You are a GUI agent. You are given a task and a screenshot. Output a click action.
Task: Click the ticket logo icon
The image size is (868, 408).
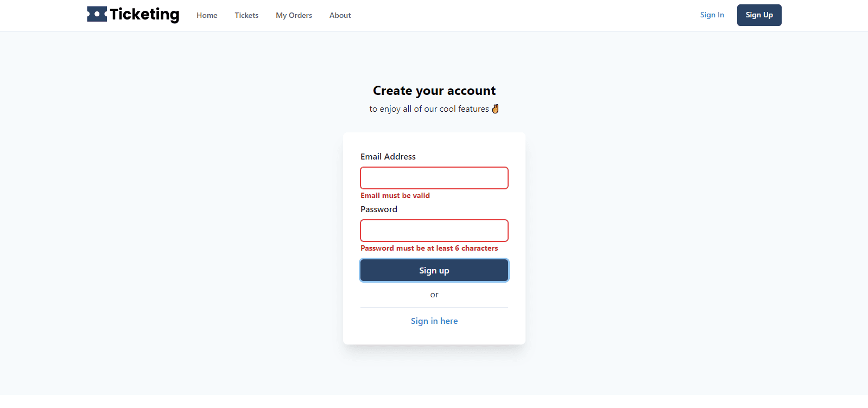tap(97, 14)
